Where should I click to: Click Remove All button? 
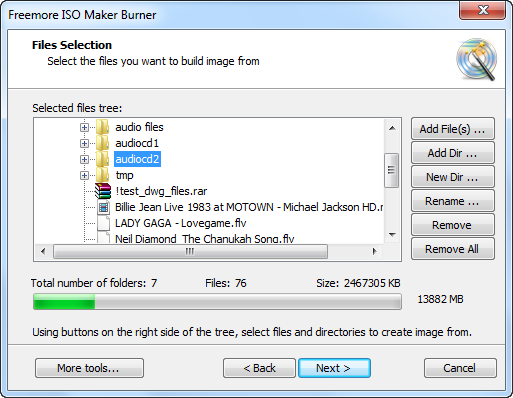[x=452, y=249]
